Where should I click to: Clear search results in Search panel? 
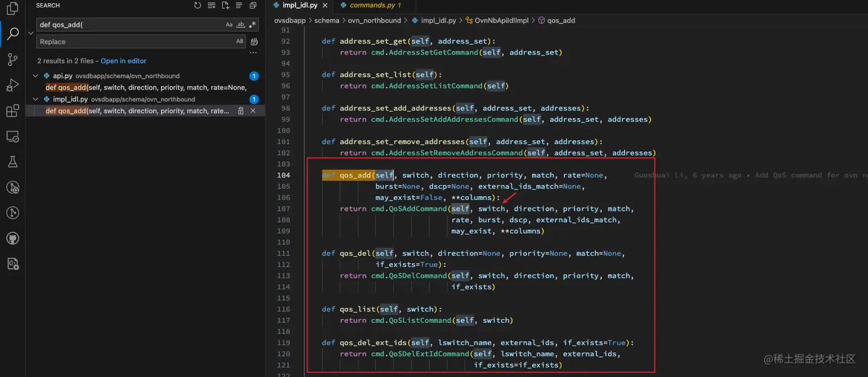pyautogui.click(x=211, y=6)
